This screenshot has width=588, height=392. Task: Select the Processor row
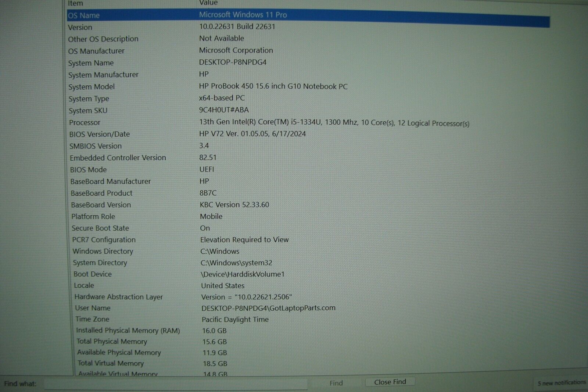[x=85, y=123]
